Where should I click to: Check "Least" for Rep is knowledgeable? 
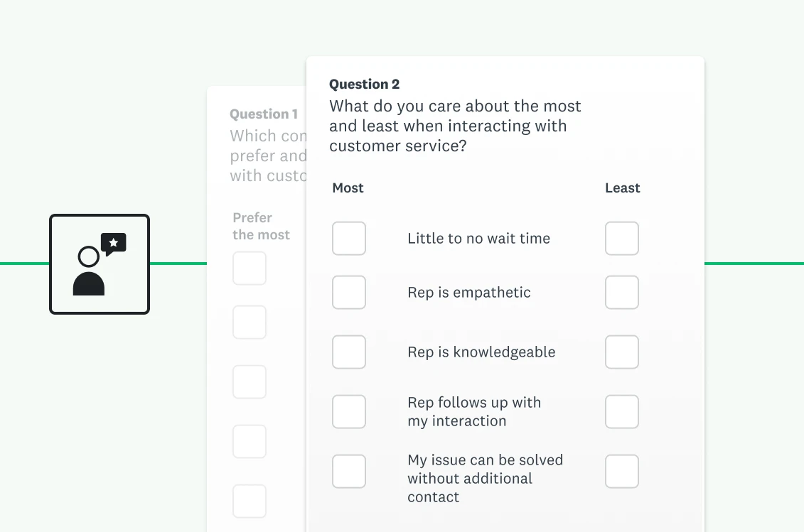(x=622, y=352)
